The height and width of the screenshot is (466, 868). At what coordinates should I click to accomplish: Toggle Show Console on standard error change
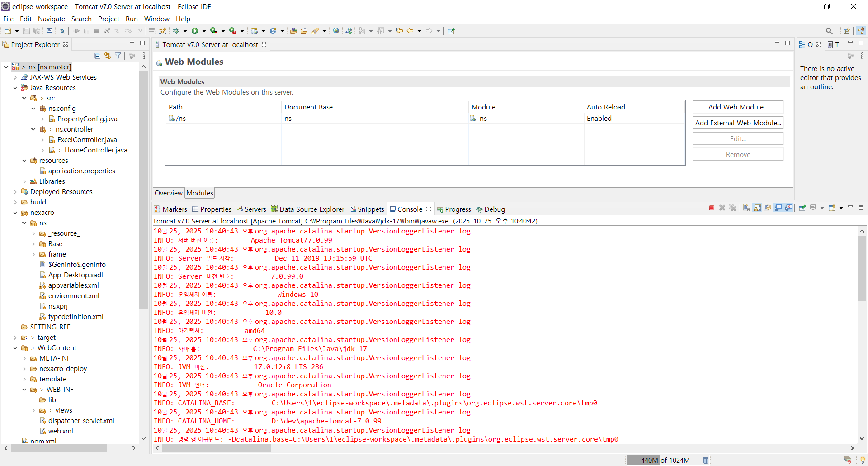(x=788, y=208)
